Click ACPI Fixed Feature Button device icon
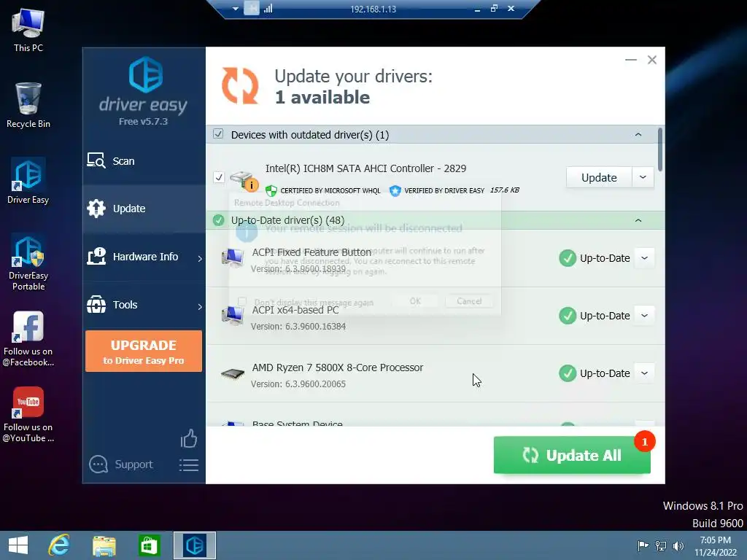 point(233,258)
